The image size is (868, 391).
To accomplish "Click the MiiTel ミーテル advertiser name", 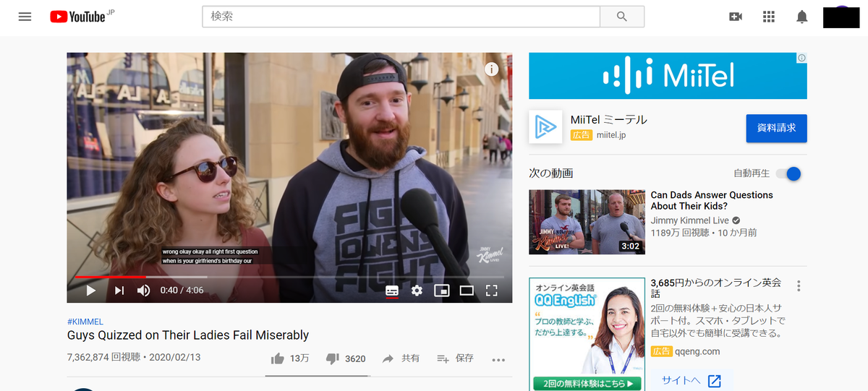I will point(609,120).
